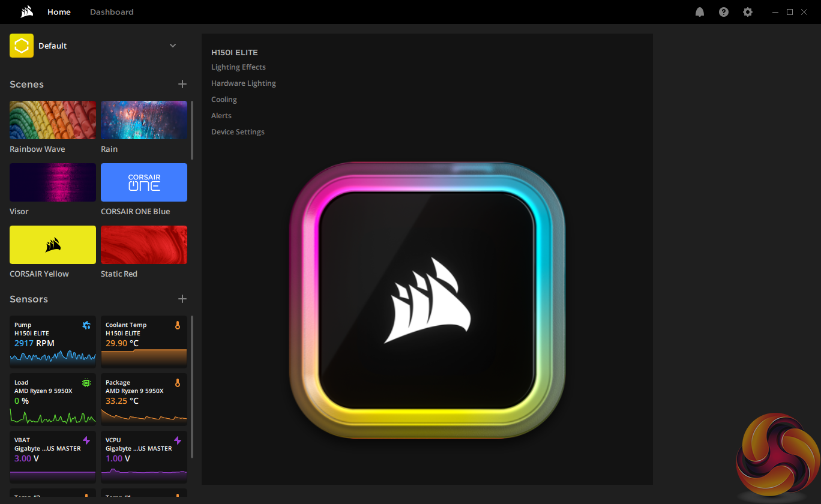Click the Scenes panel scrollbar
Screen dimensions: 821x504
pyautogui.click(x=192, y=130)
